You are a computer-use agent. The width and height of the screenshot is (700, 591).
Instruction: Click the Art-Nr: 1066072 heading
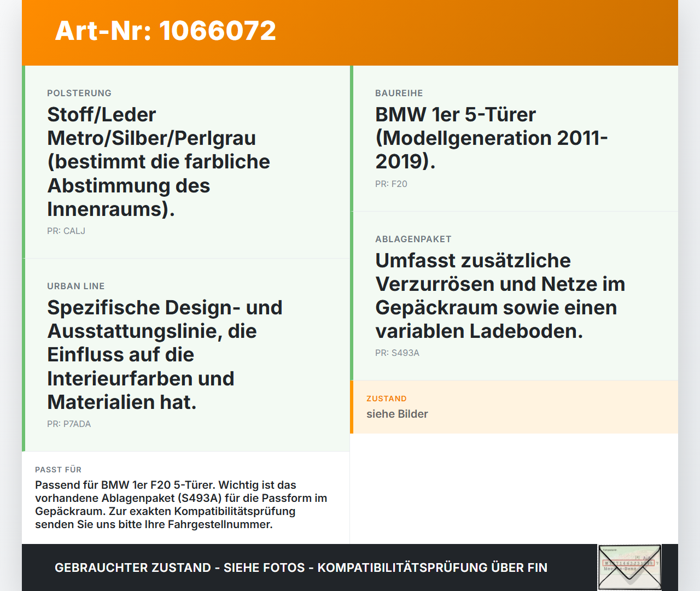(166, 31)
